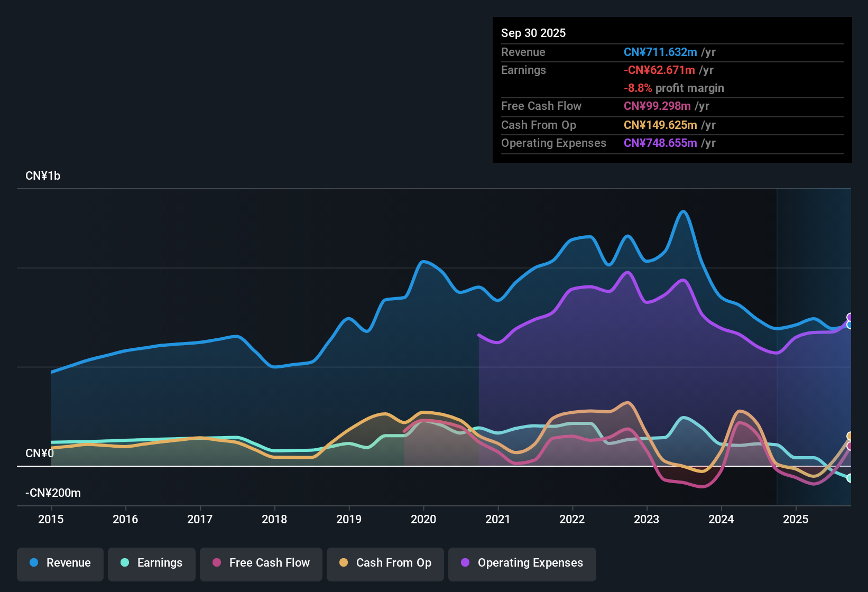Image resolution: width=868 pixels, height=592 pixels.
Task: Select the revenue endpoint marker at chart's right edge
Action: (x=849, y=325)
